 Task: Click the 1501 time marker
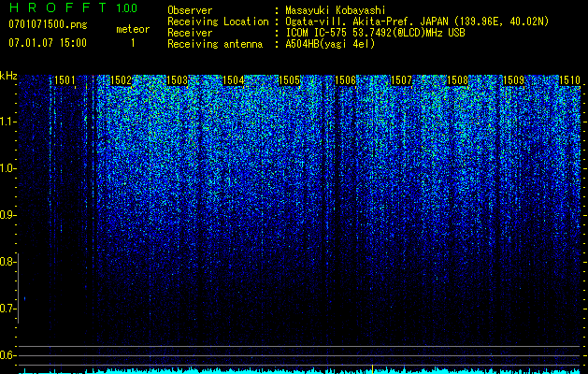click(65, 80)
